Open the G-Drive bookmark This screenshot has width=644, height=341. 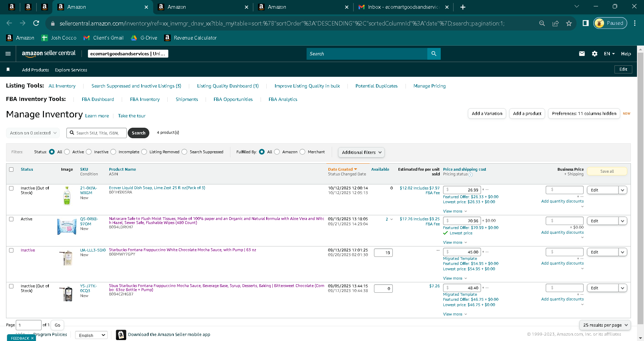[144, 38]
